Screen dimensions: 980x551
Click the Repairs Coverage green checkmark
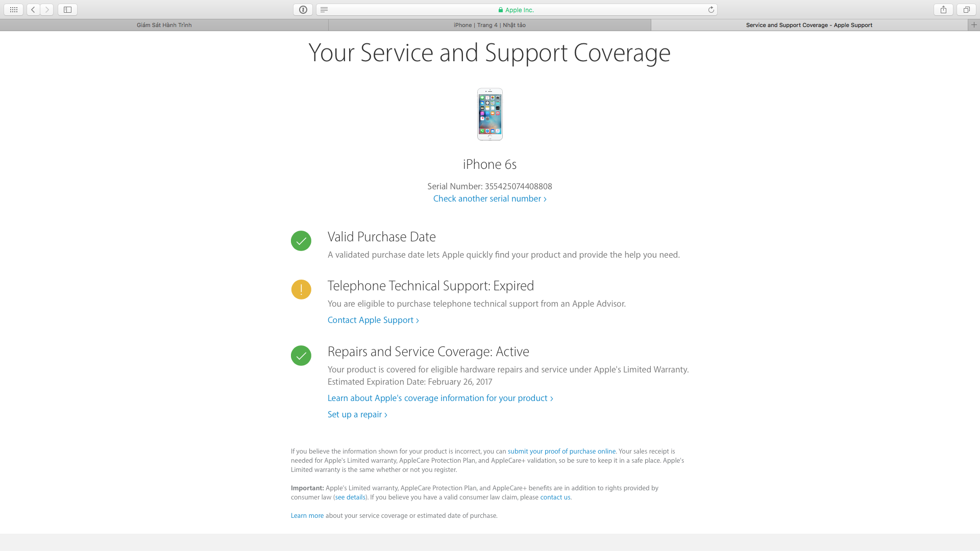(x=301, y=356)
